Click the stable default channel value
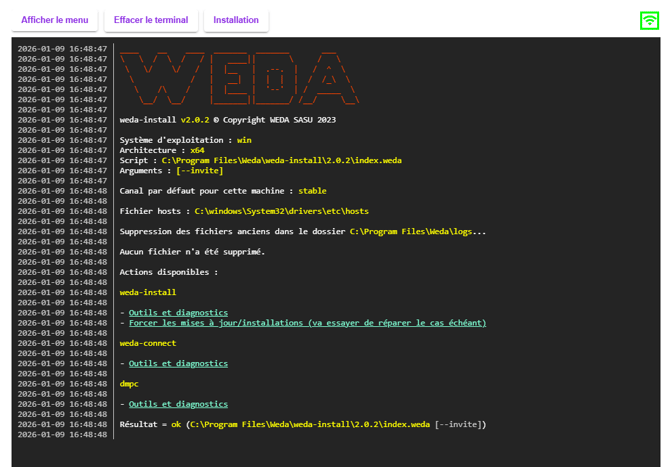 coord(310,191)
